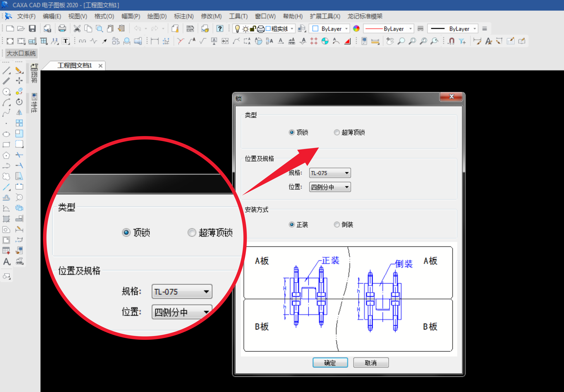564x392 pixels.
Task: Select the circle drawing tool
Action: pos(6,92)
